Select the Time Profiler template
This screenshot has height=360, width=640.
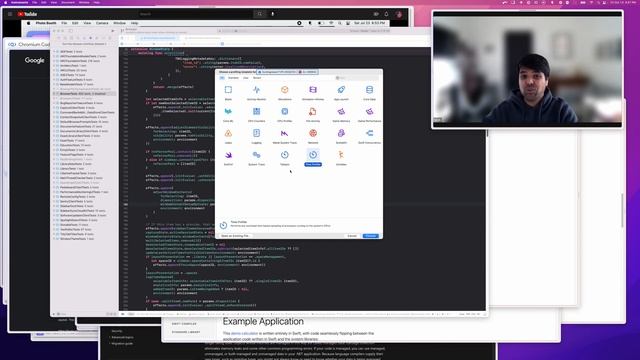pyautogui.click(x=313, y=158)
